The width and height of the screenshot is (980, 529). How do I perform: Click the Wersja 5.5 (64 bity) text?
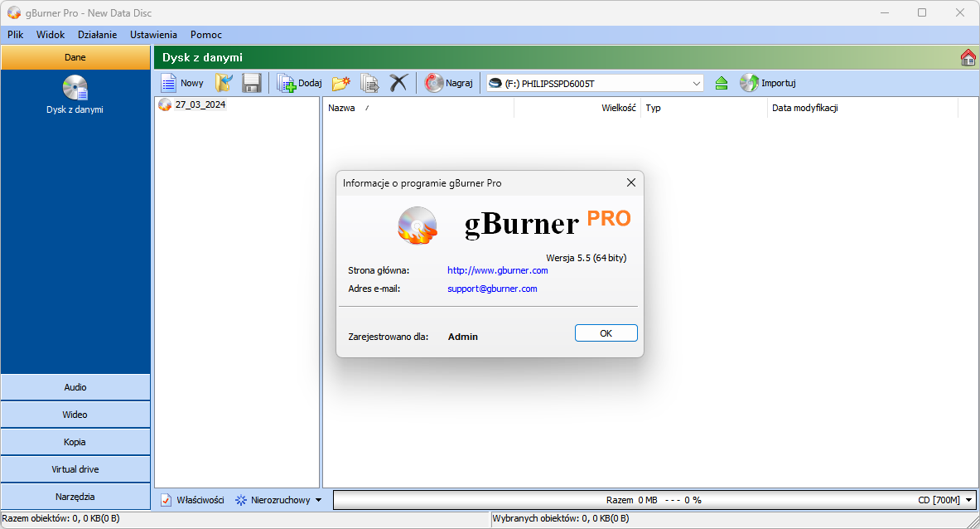tap(587, 258)
